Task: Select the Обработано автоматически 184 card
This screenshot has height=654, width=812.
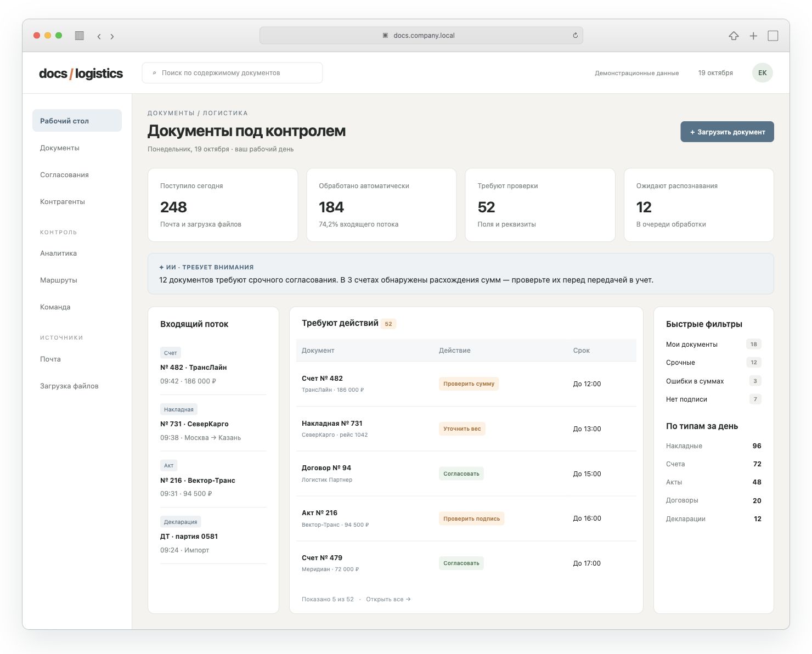Action: (381, 205)
